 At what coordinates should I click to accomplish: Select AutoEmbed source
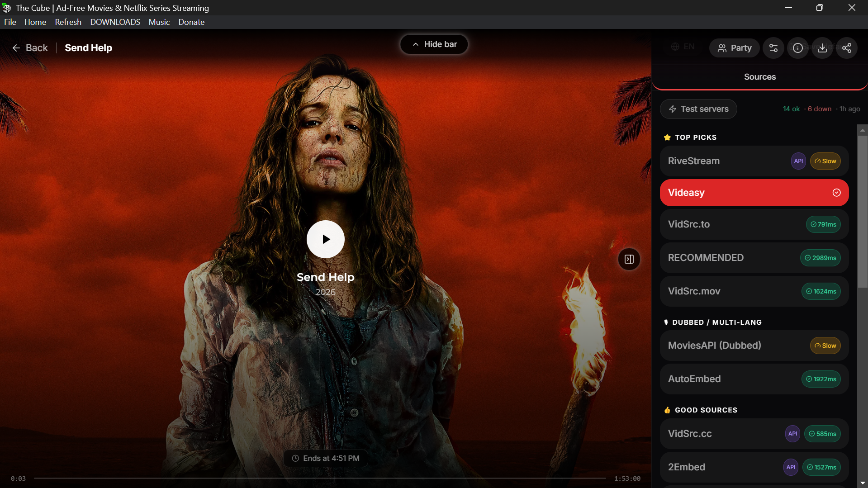tap(754, 379)
